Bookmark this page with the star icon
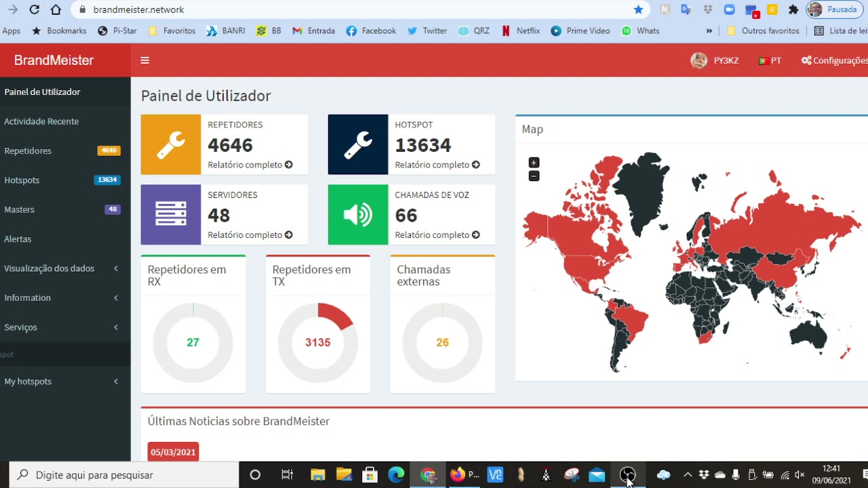This screenshot has width=868, height=488. click(x=638, y=9)
